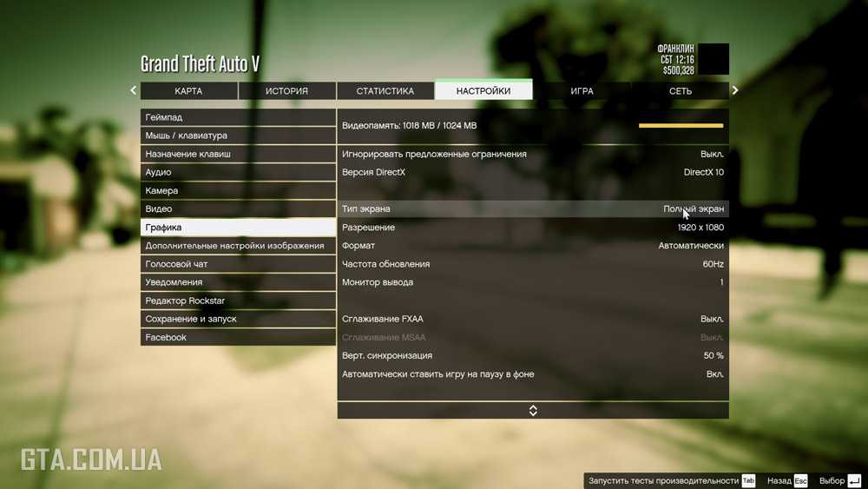
Task: Select the Facebook category
Action: coord(238,337)
